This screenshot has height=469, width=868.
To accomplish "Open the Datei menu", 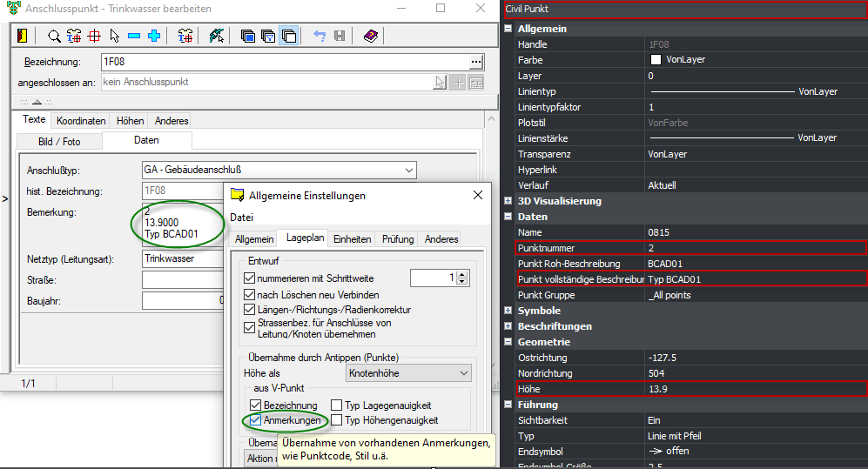I will (x=241, y=217).
